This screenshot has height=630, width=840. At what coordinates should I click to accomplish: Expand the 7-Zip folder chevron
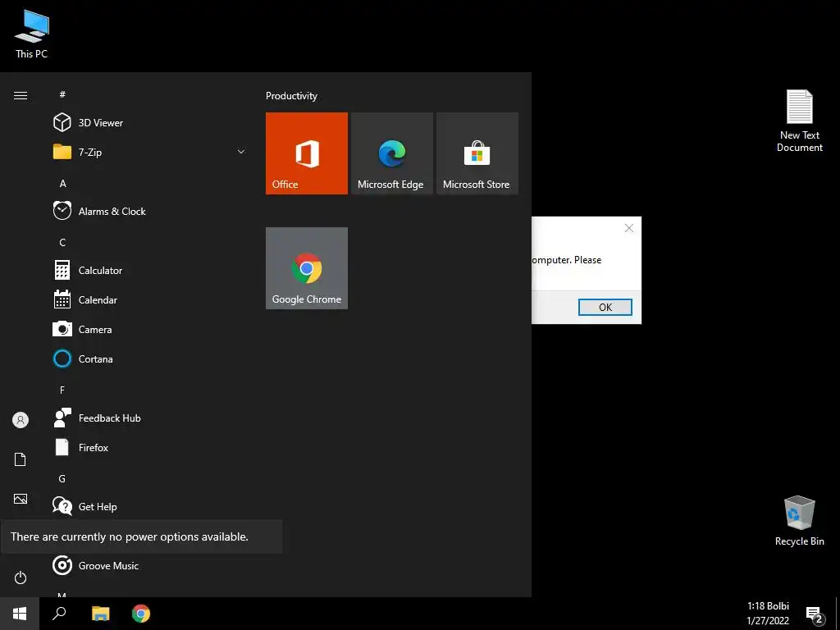tap(241, 152)
